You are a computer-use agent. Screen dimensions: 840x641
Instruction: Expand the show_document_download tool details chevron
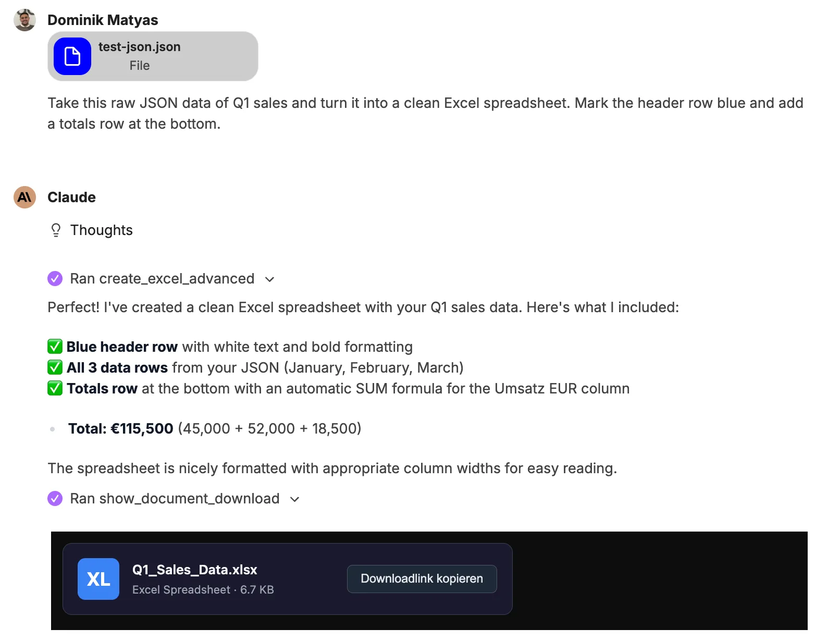[x=295, y=499]
